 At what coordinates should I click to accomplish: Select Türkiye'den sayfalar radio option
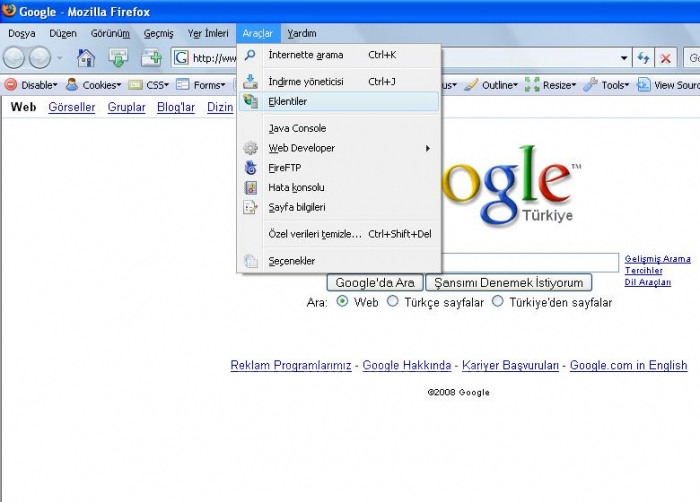[x=498, y=302]
